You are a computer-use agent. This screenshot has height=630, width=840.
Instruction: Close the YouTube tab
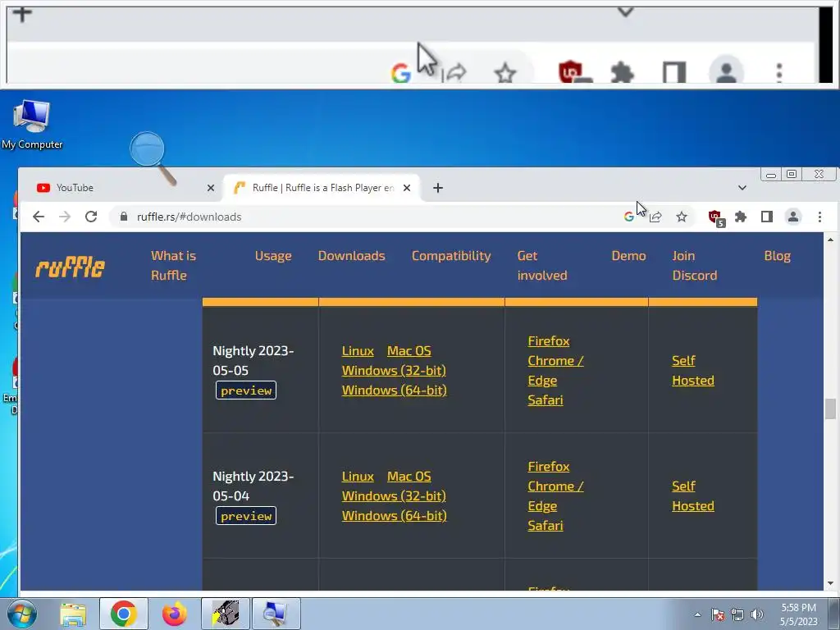tap(211, 188)
